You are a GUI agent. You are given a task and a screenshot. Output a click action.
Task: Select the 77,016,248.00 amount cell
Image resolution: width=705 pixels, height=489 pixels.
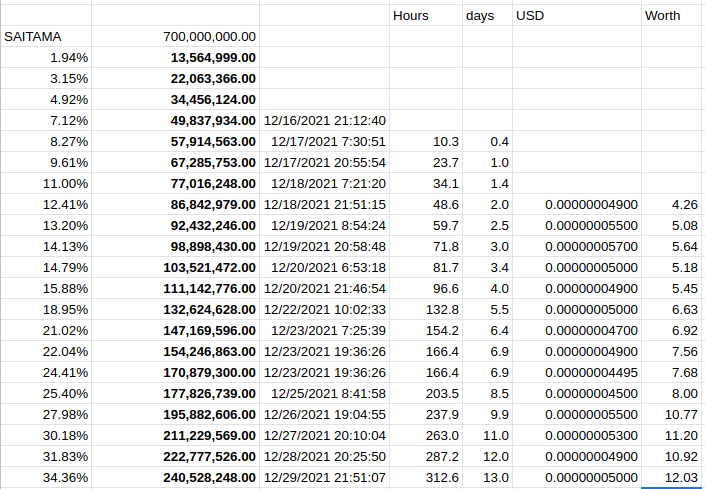[x=175, y=183]
